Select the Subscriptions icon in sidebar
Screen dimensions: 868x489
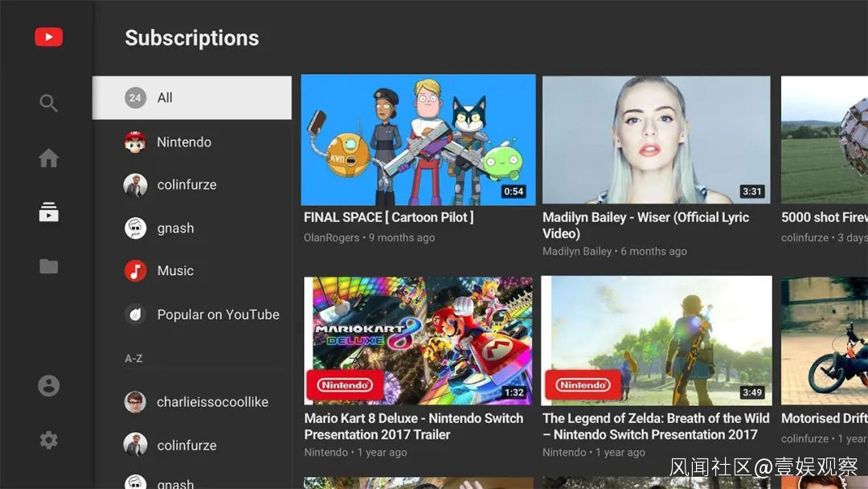click(x=49, y=212)
